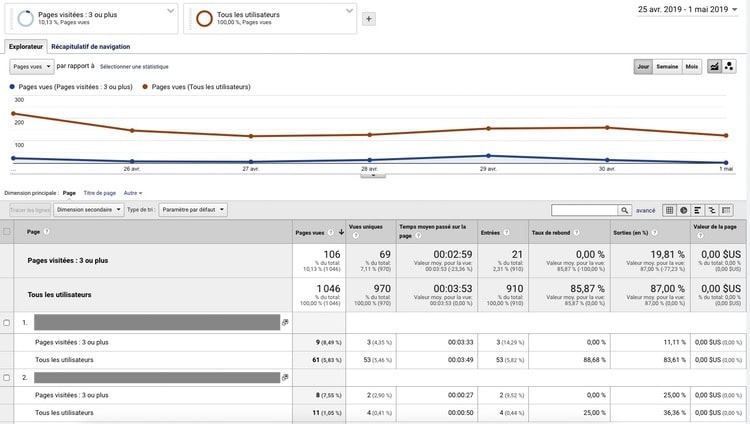Switch to motion chart bubble icon
This screenshot has height=424, width=750.
[731, 66]
